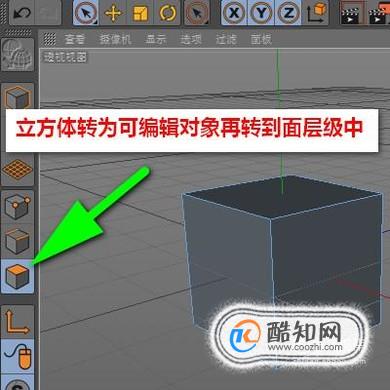Open the 过滤 viewport menu
Viewport: 390px width, 390px height.
point(226,39)
